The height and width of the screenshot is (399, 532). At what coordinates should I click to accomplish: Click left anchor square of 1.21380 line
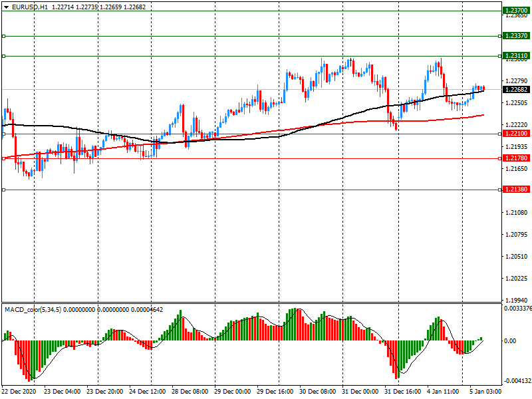coord(3,190)
